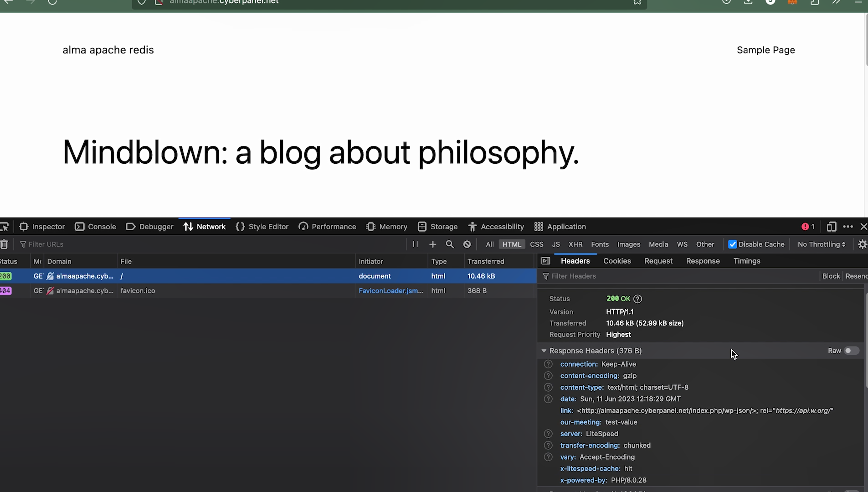
Task: Click the help icon next to 200 OK
Action: point(637,299)
